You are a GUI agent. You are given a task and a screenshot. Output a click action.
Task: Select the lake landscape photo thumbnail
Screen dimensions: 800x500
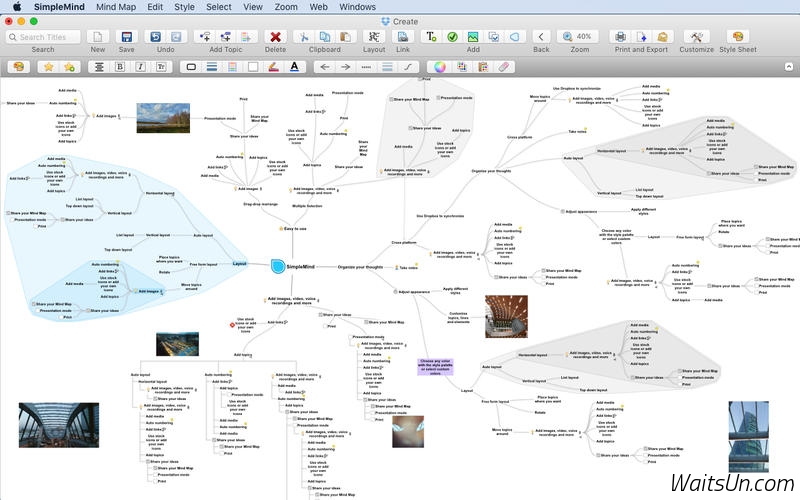pos(163,118)
